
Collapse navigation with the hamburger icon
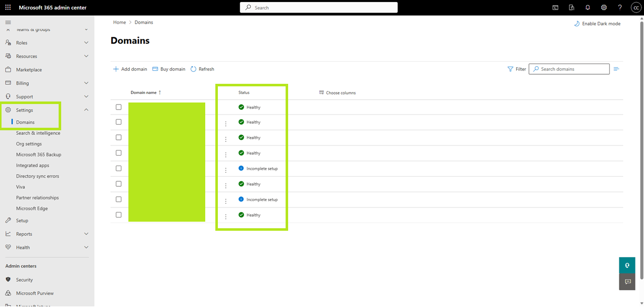click(8, 22)
